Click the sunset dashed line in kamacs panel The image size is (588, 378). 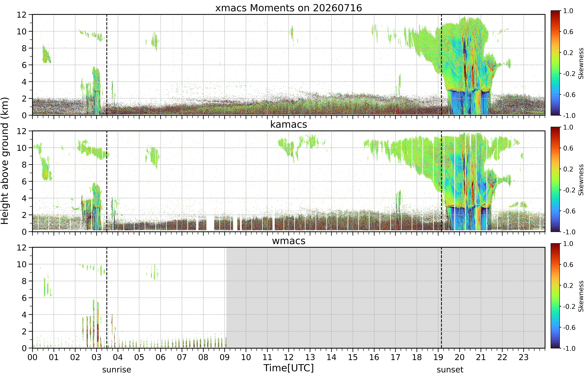tap(441, 181)
